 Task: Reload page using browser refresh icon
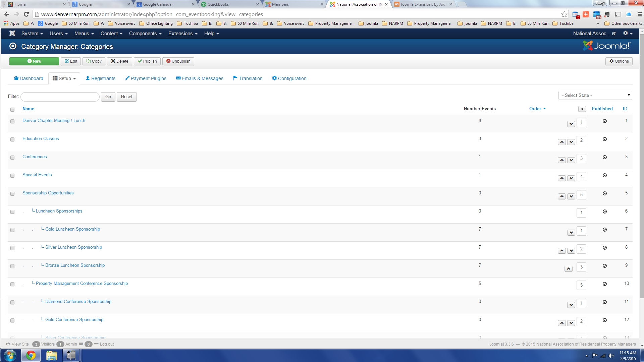(26, 14)
